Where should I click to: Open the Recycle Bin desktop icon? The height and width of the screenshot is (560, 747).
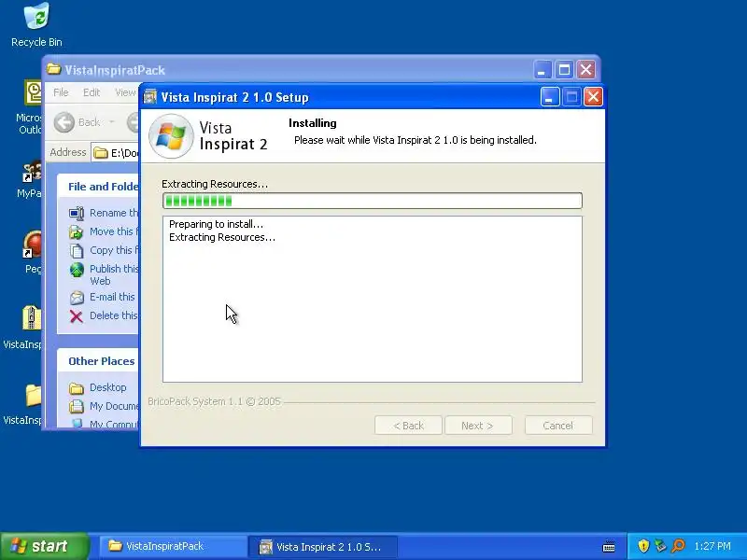click(36, 25)
